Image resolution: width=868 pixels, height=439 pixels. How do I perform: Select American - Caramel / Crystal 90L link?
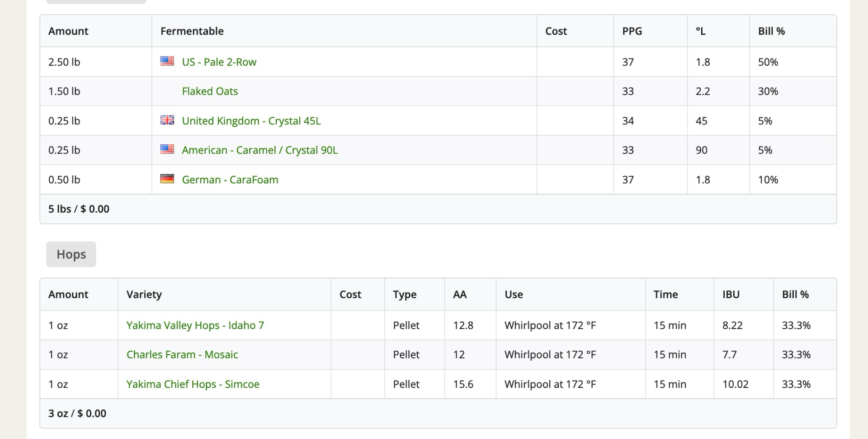(259, 150)
